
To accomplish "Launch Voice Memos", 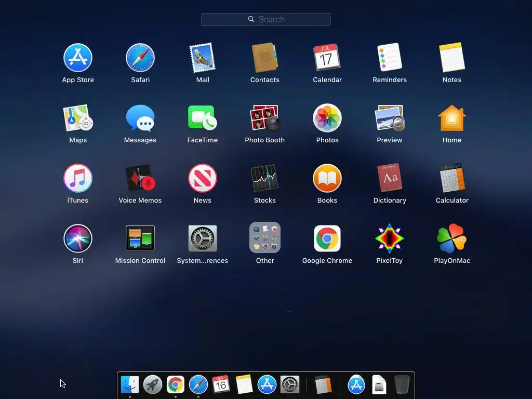I will click(140, 178).
